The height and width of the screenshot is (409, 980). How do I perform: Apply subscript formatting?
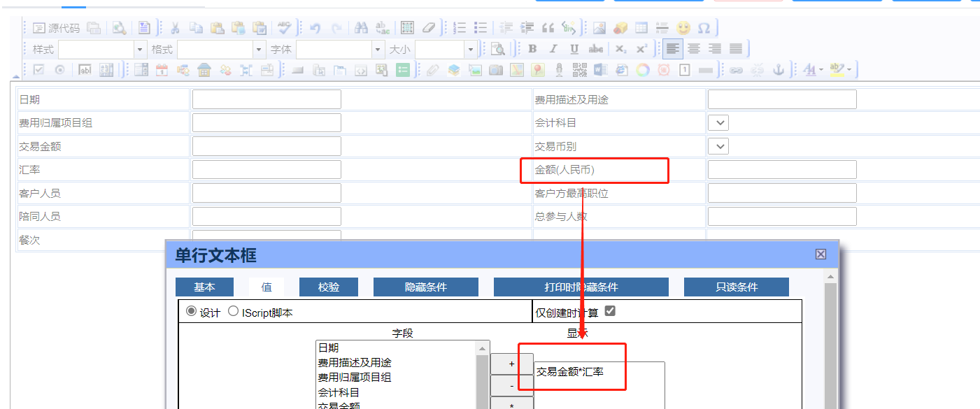tap(620, 49)
